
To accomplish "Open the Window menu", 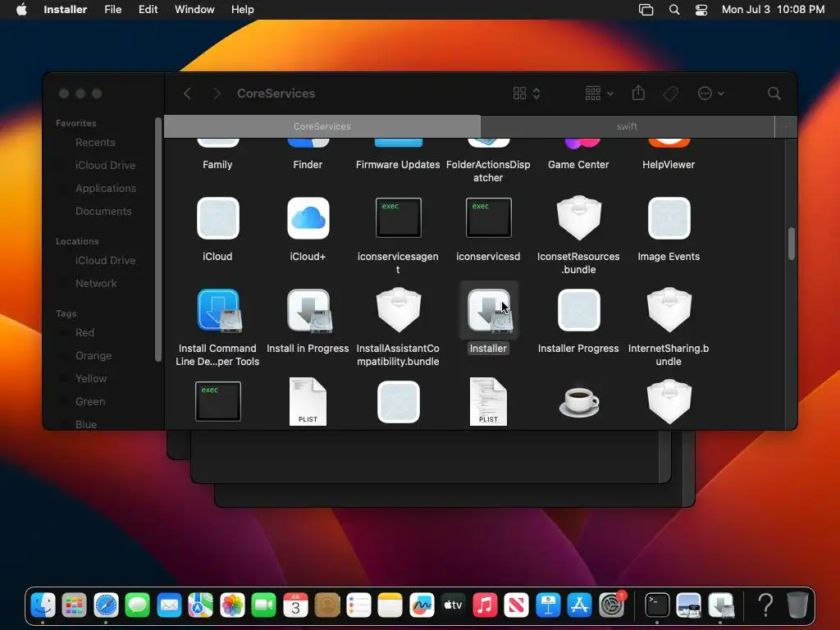I will click(194, 10).
